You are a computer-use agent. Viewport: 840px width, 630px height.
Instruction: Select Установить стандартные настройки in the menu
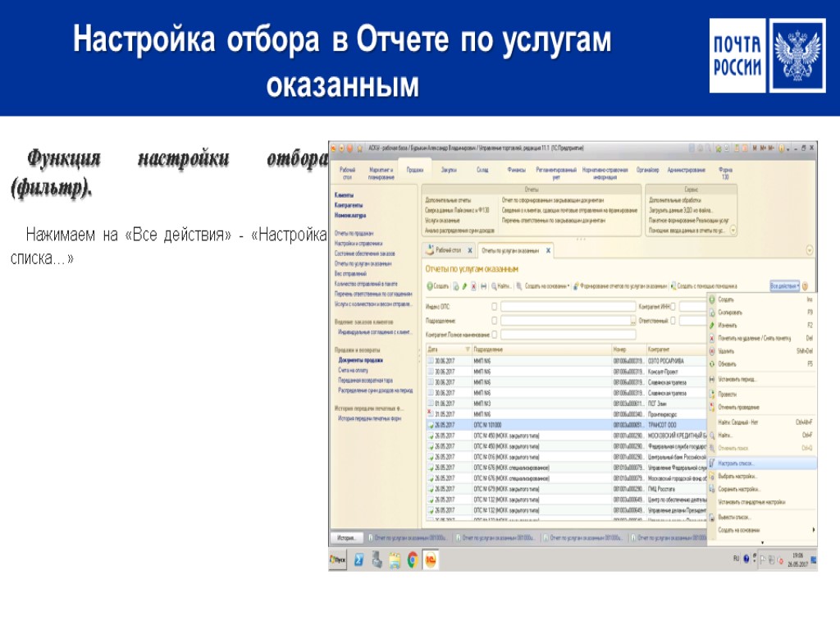[762, 502]
